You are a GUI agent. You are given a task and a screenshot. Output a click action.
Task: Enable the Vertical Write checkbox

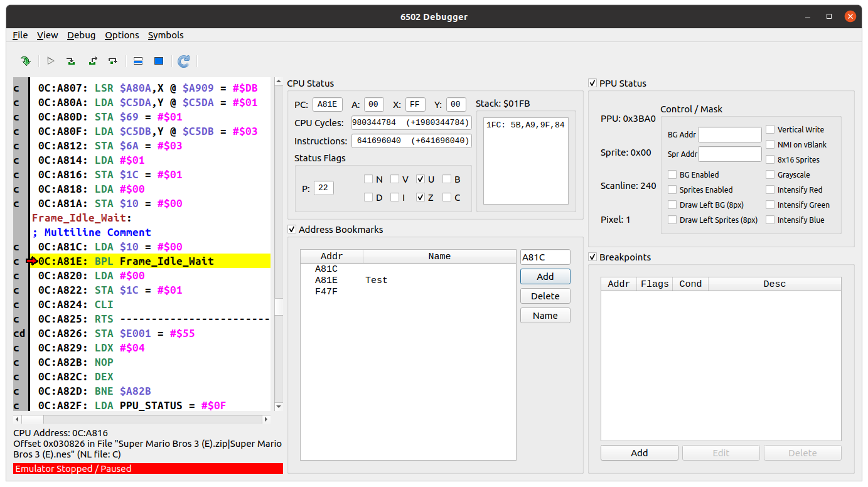(770, 129)
